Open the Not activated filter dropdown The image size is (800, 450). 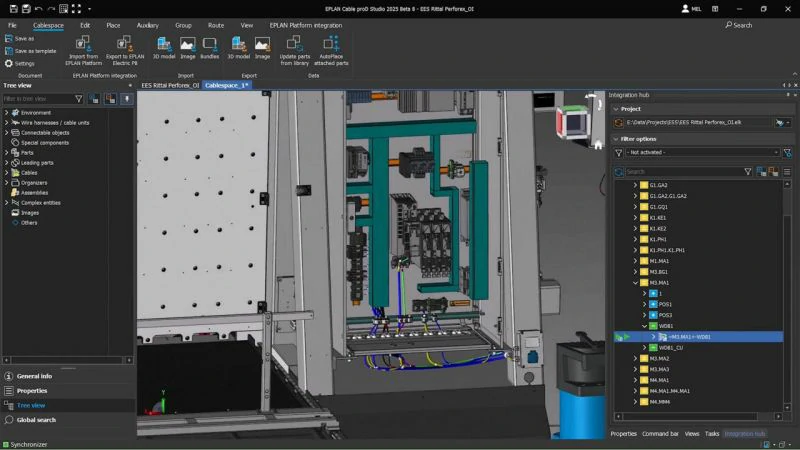702,153
